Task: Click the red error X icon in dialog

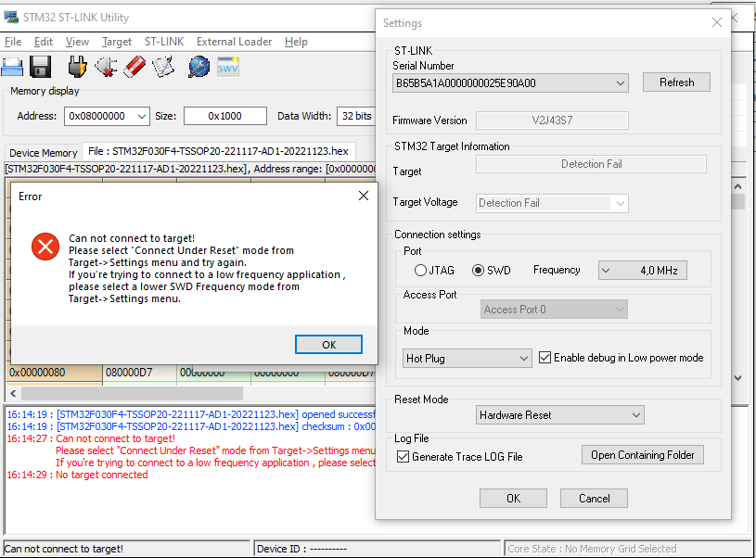Action: (x=45, y=247)
